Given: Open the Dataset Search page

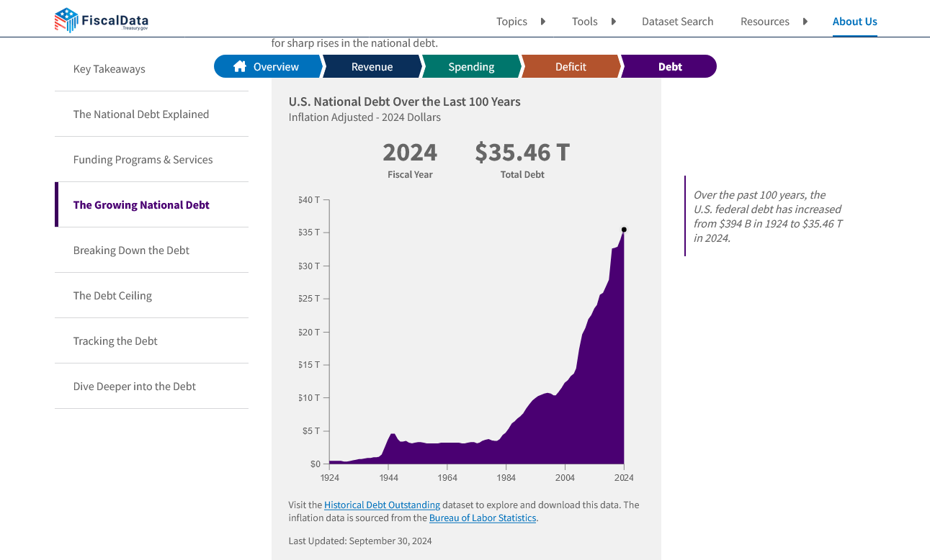Looking at the screenshot, I should [x=677, y=22].
